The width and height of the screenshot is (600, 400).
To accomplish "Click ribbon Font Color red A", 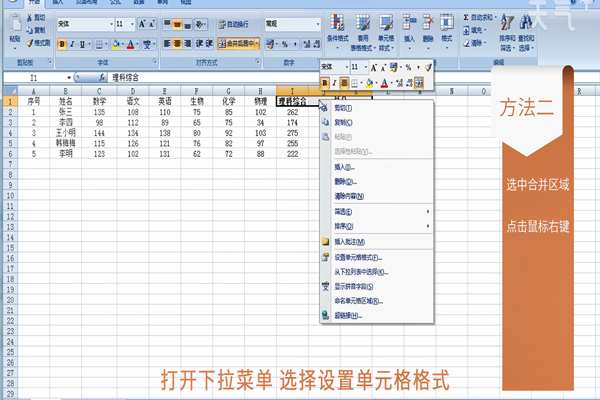I will (130, 44).
